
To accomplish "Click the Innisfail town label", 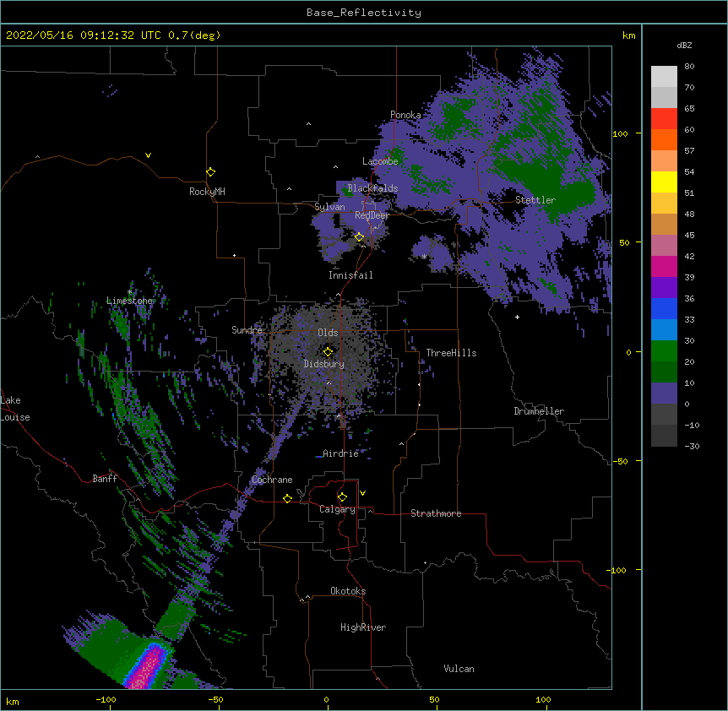I will [350, 275].
